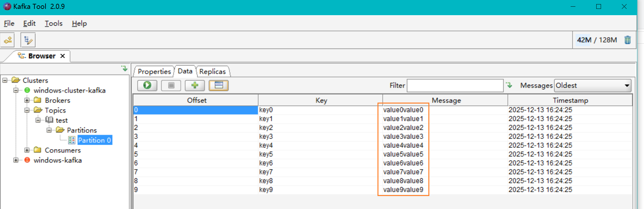Close the Browser tab

click(63, 56)
